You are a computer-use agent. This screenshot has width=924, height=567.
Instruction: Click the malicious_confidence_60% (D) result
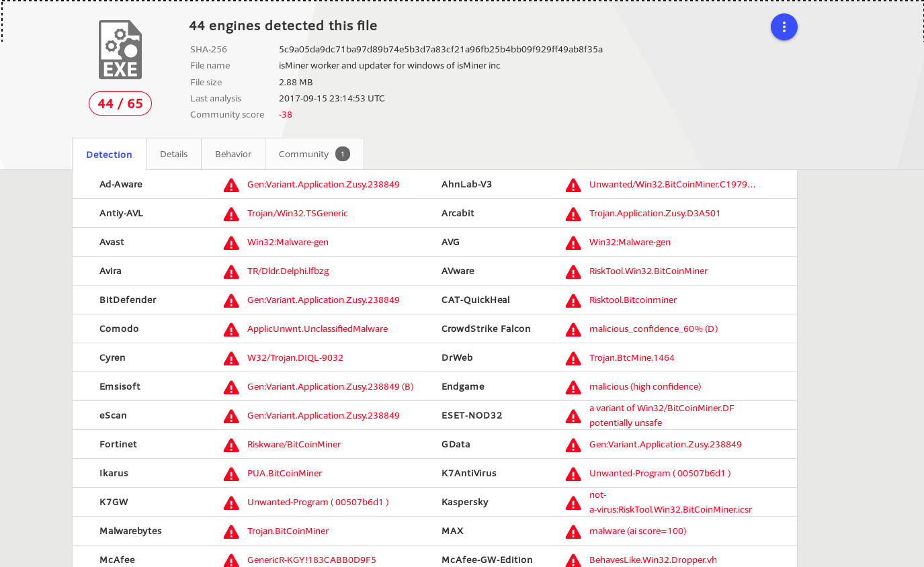654,329
